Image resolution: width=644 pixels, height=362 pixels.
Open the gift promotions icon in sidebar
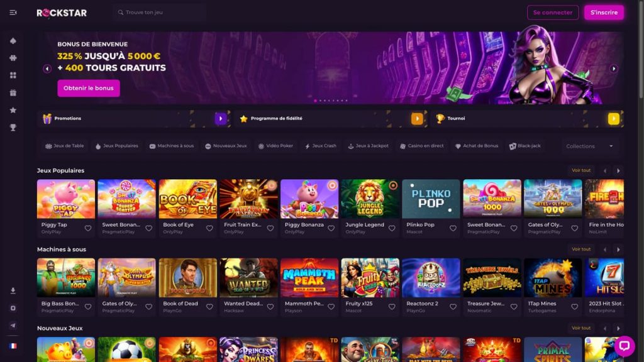click(13, 93)
